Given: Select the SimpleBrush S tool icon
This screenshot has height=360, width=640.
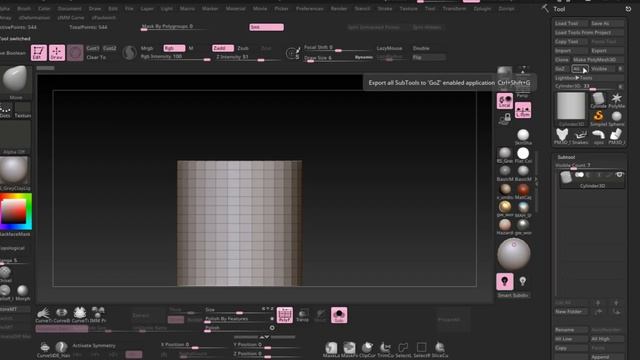Looking at the screenshot, I should click(x=598, y=118).
